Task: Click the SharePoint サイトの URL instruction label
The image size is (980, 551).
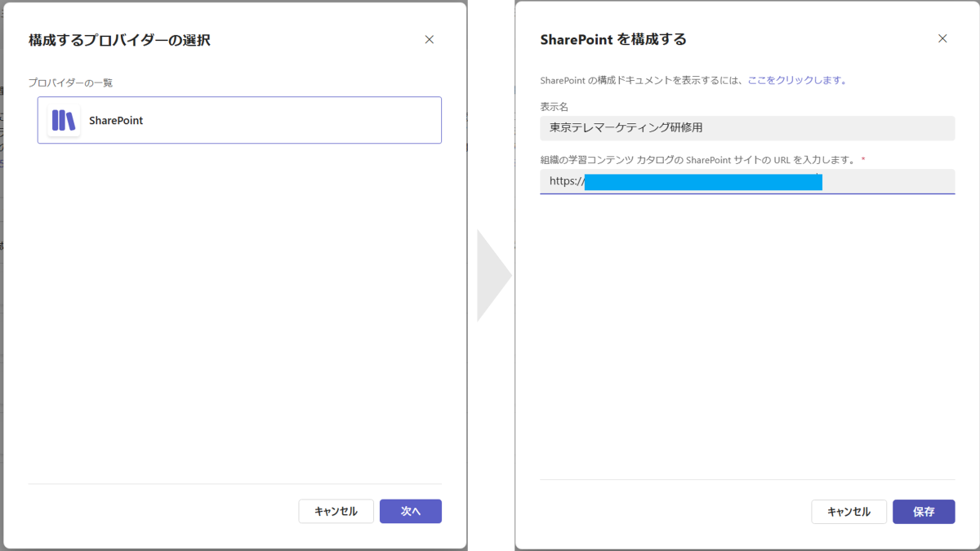Action: [702, 160]
